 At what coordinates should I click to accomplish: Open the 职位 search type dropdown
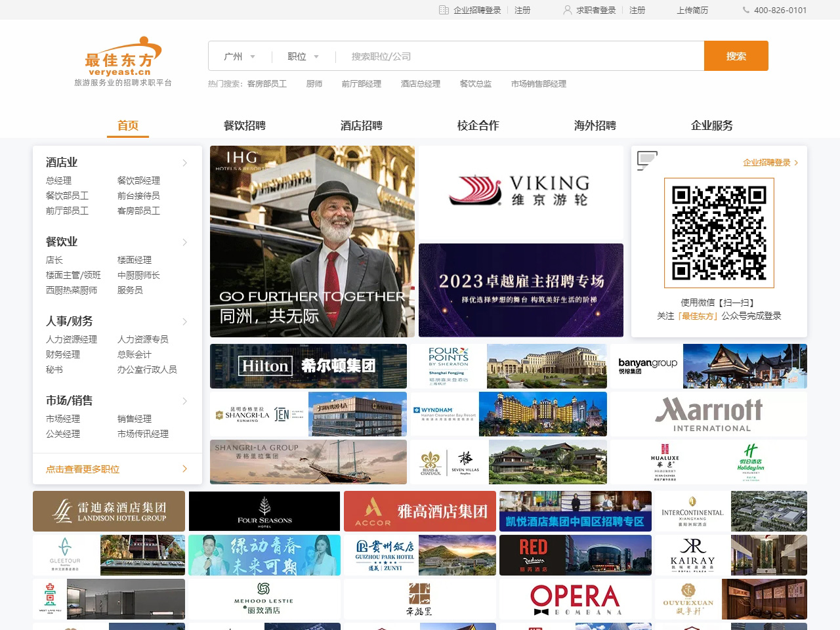pos(303,56)
